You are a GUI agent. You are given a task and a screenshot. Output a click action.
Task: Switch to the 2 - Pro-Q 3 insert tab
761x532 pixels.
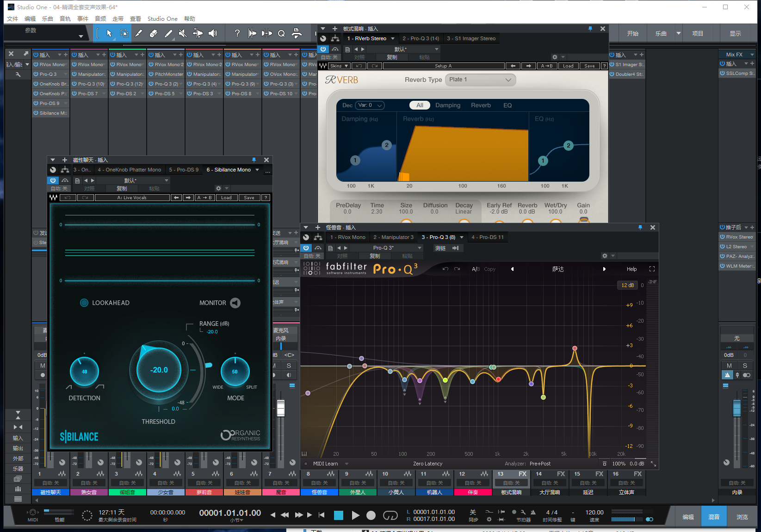point(421,38)
